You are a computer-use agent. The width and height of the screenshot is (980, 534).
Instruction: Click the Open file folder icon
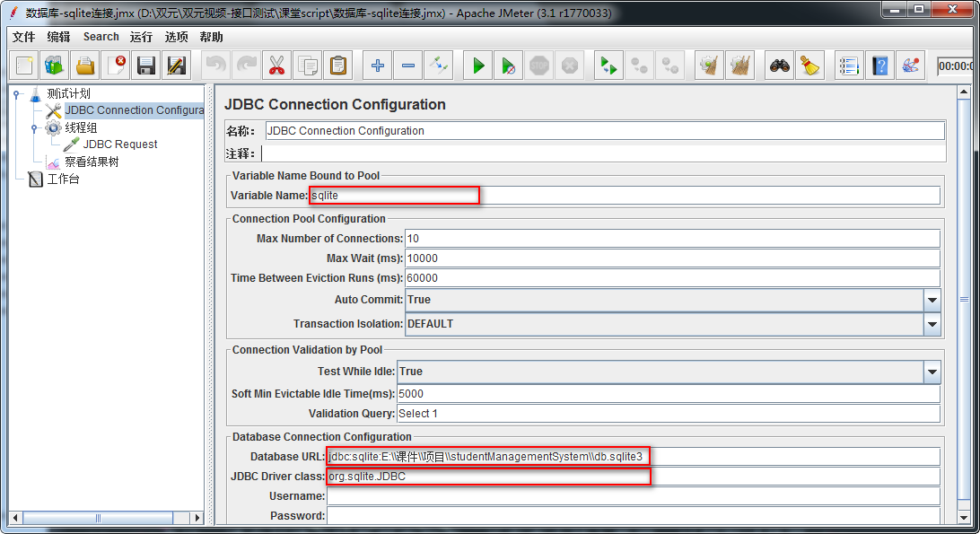(85, 66)
